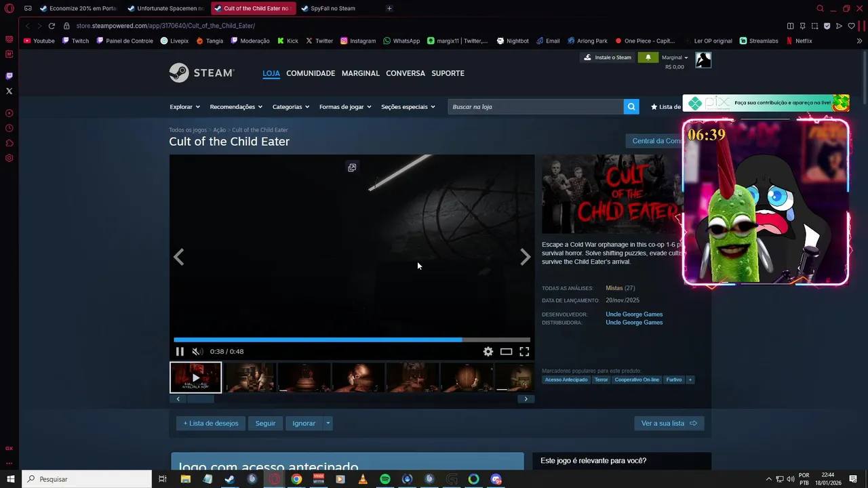This screenshot has width=868, height=488.
Task: Open Mistas reviews summary link
Action: (x=614, y=288)
